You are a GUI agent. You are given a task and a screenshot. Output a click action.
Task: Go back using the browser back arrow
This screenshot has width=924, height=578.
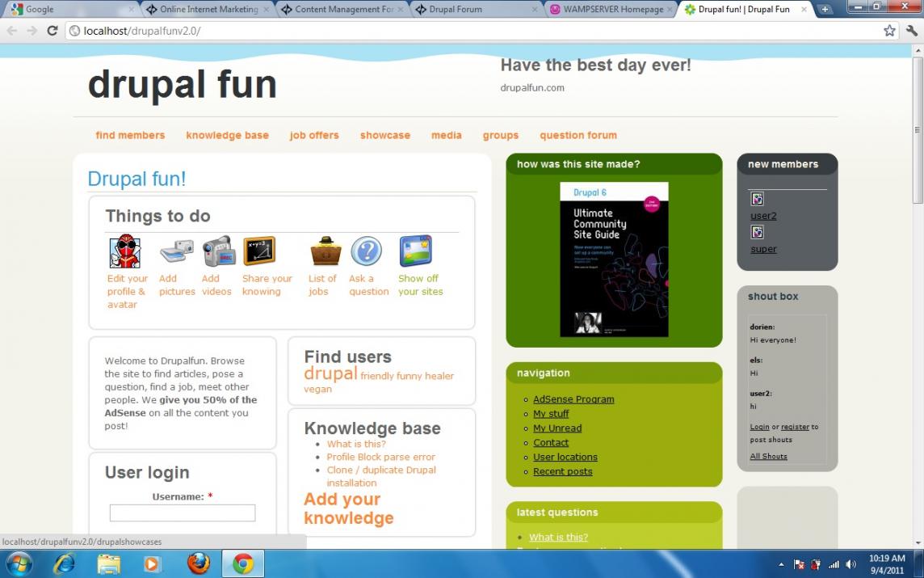pyautogui.click(x=12, y=31)
